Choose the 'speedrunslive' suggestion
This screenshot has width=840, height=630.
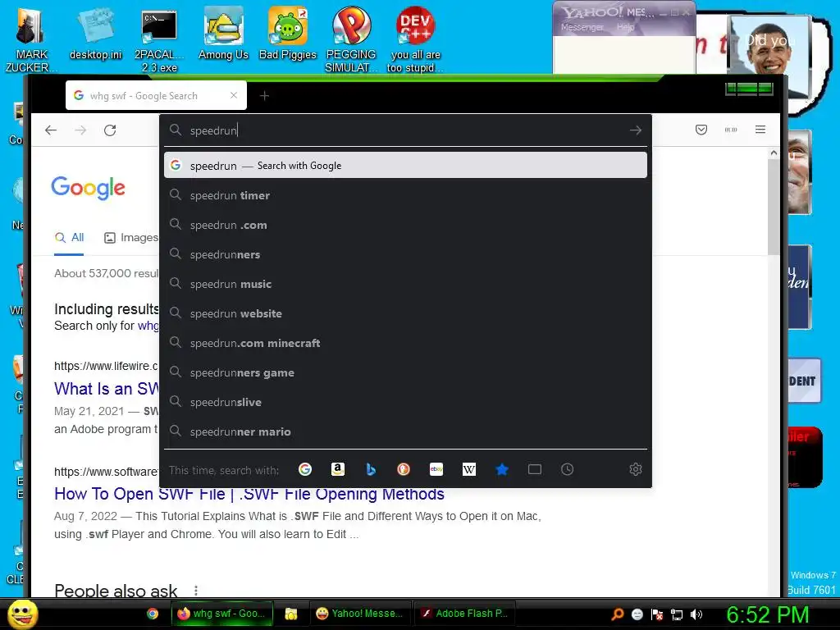[405, 402]
